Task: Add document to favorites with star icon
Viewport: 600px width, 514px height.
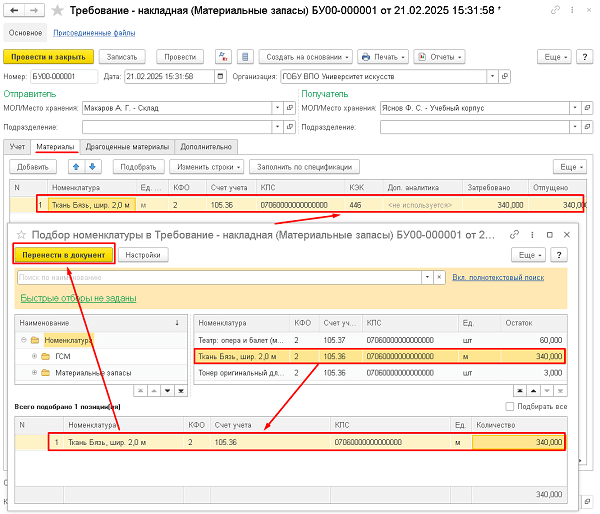Action: pyautogui.click(x=56, y=10)
